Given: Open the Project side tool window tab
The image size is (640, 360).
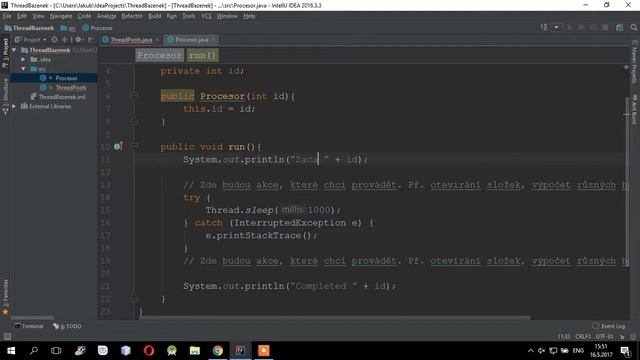Looking at the screenshot, I should (5, 53).
